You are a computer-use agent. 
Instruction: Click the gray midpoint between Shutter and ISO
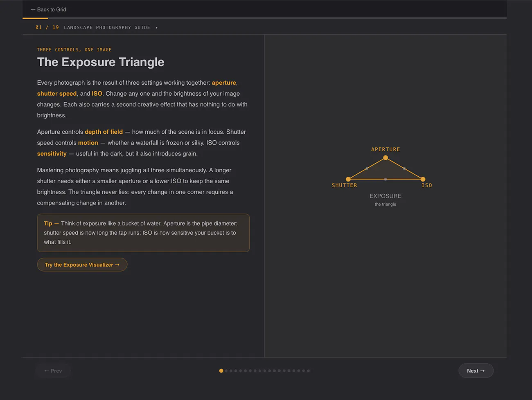(385, 179)
